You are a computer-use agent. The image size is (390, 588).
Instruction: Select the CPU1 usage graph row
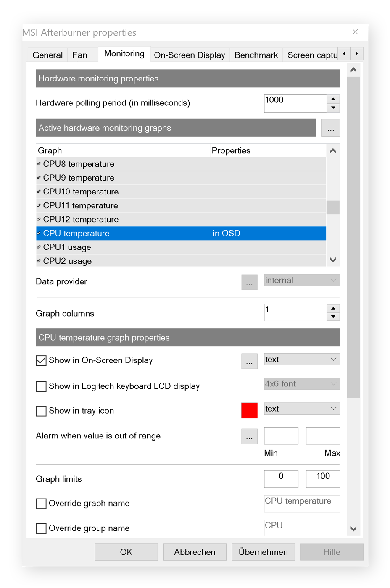126,247
